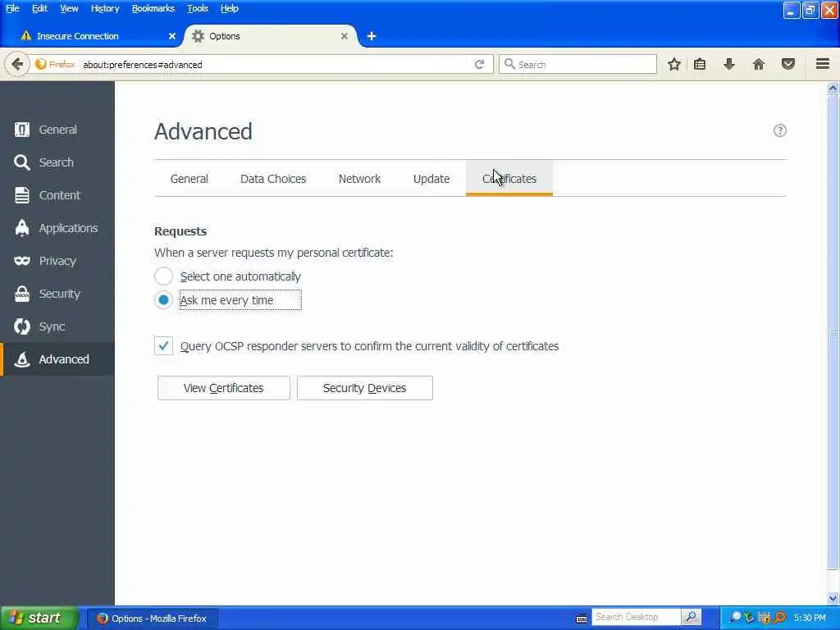840x630 pixels.
Task: Open the General preferences sidebar category
Action: [x=57, y=130]
